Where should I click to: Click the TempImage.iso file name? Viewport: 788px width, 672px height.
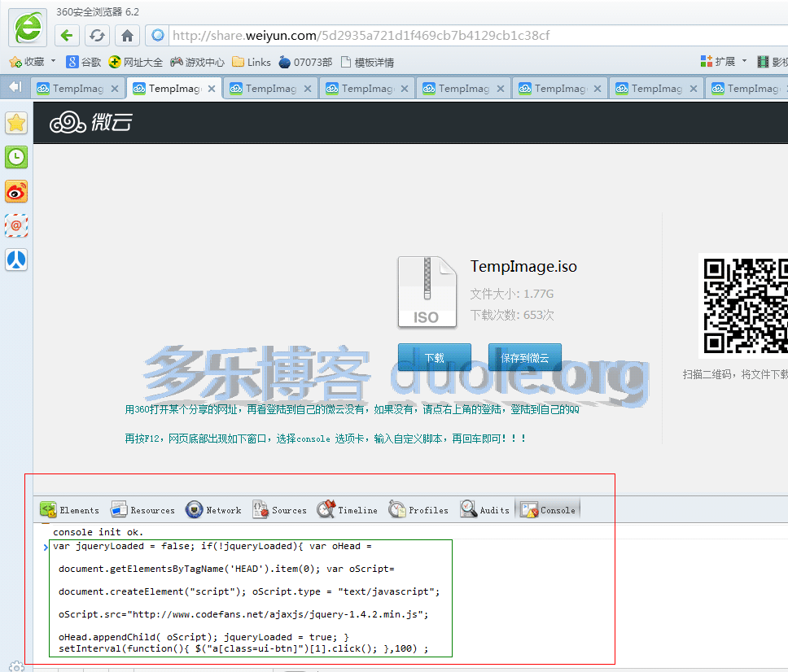[523, 267]
